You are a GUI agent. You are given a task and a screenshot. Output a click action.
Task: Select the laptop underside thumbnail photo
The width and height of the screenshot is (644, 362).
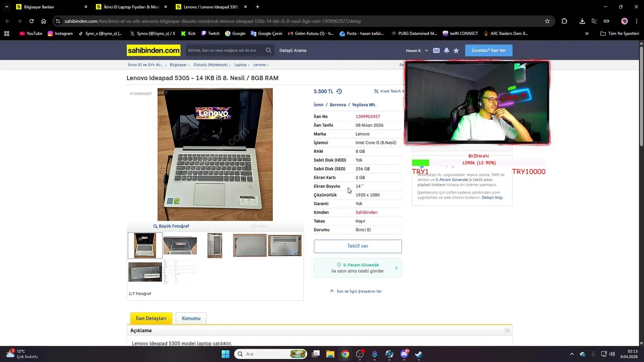[285, 246]
